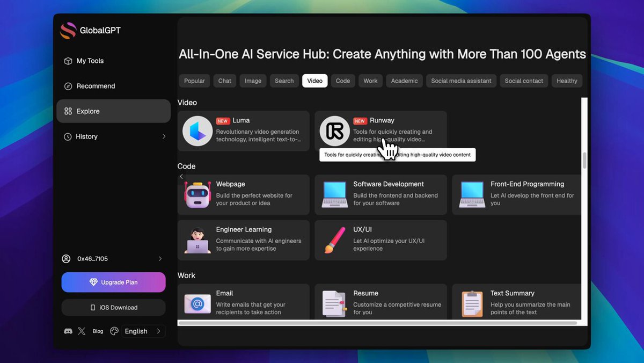Click the left arrow collapse chevron near Code
Image resolution: width=644 pixels, height=363 pixels.
point(181,177)
